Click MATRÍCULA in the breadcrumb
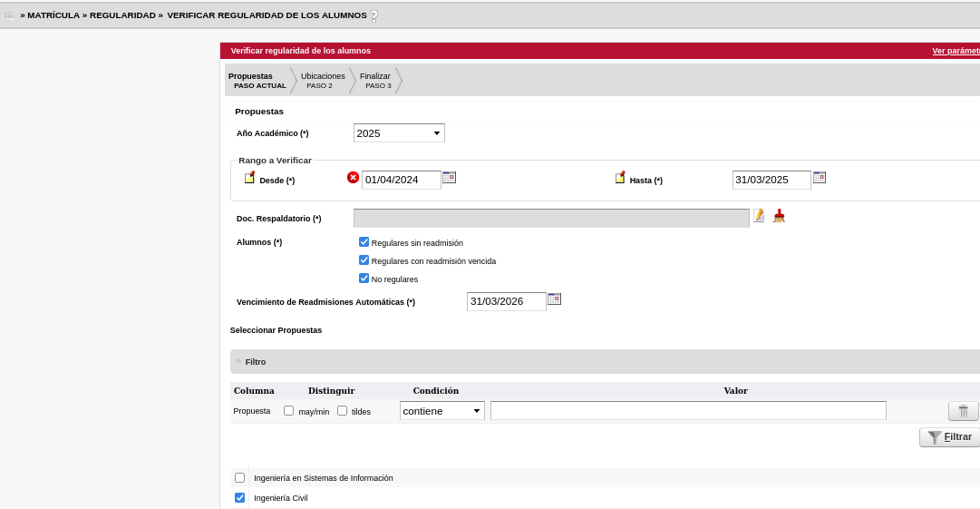Screen dimensions: 980x509 click(x=53, y=15)
